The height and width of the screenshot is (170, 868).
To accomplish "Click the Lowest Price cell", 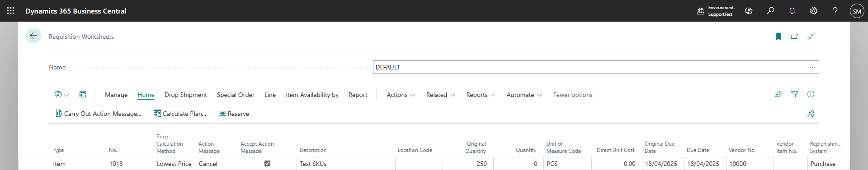I will (x=175, y=164).
